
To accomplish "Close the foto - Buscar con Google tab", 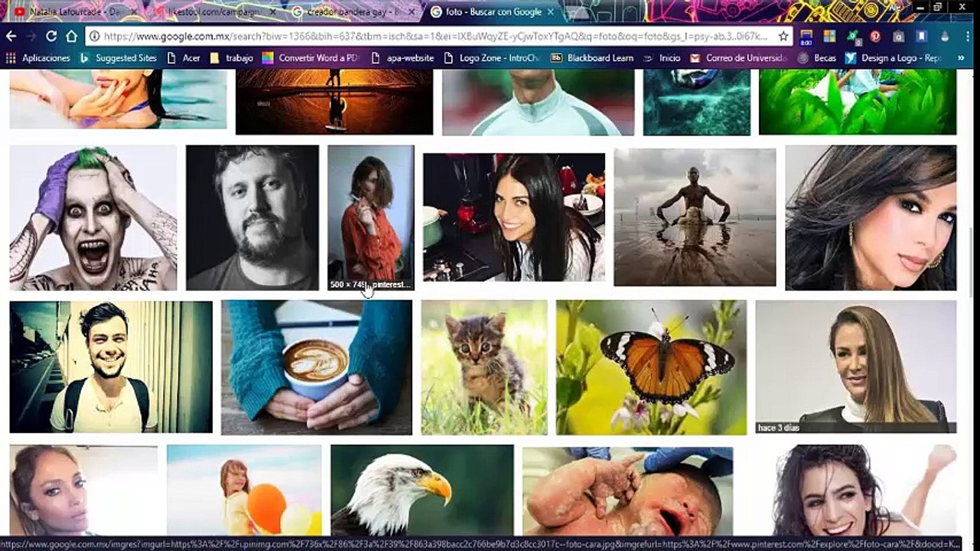I will [x=550, y=11].
